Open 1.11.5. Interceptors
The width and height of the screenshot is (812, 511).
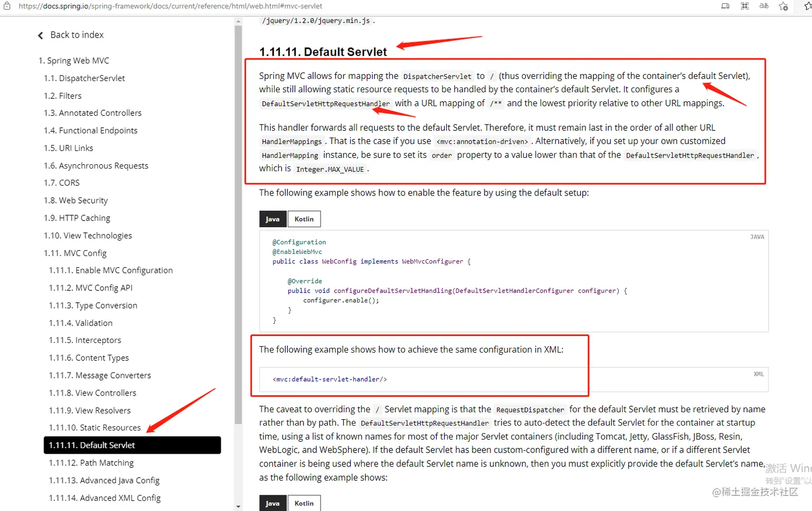(85, 340)
